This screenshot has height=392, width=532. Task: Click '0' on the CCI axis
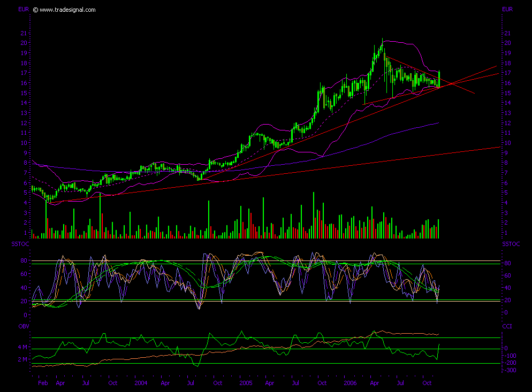506,348
